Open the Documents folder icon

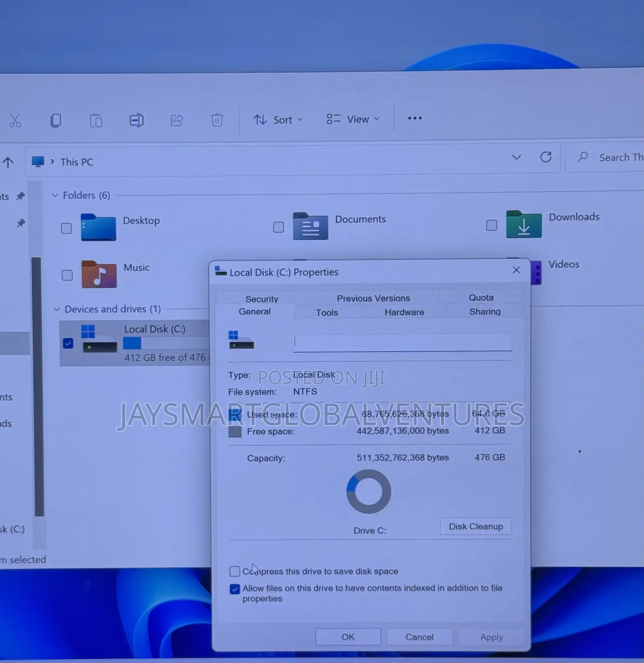[310, 226]
